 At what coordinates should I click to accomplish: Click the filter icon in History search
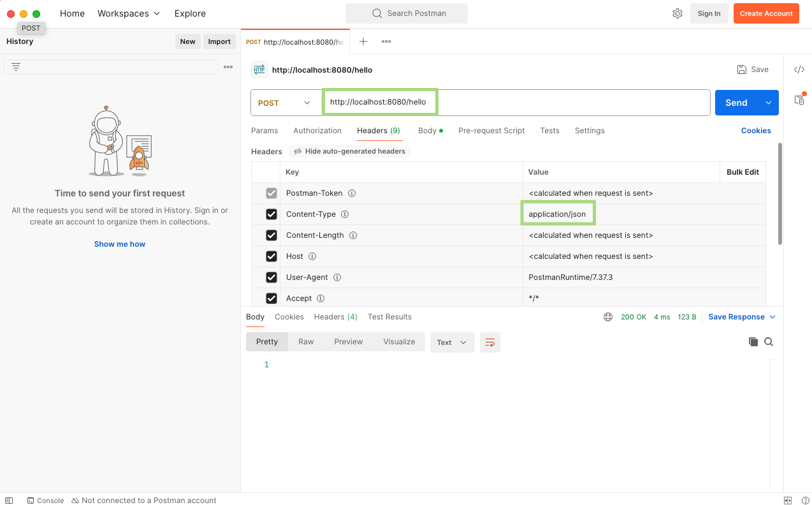(16, 67)
